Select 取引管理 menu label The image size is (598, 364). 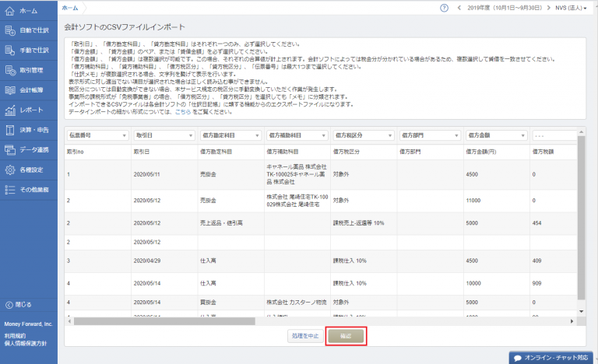pos(31,70)
